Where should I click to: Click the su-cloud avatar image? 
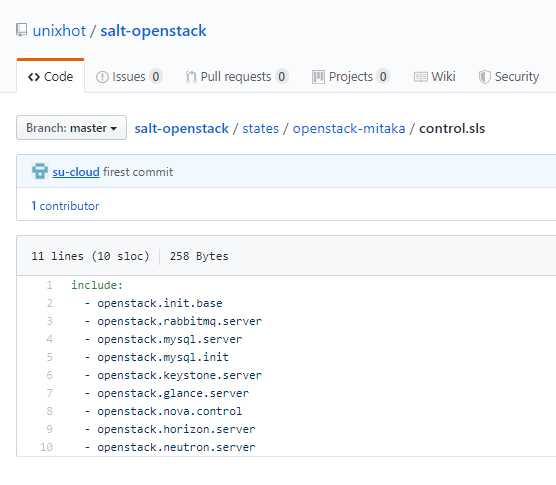(x=40, y=171)
